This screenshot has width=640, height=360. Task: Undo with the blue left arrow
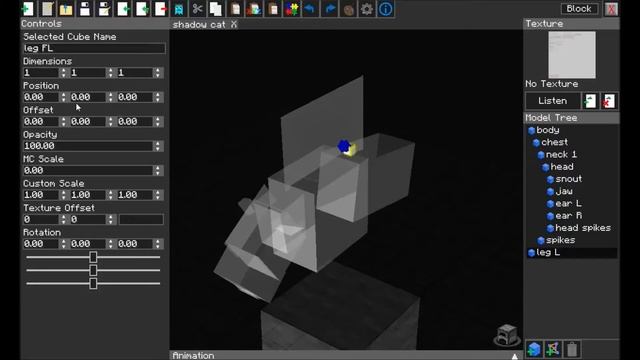click(310, 9)
